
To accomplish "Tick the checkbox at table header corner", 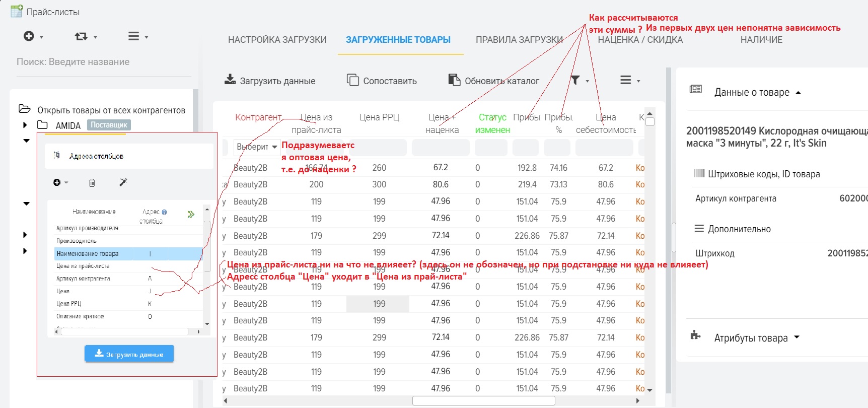I will [650, 121].
